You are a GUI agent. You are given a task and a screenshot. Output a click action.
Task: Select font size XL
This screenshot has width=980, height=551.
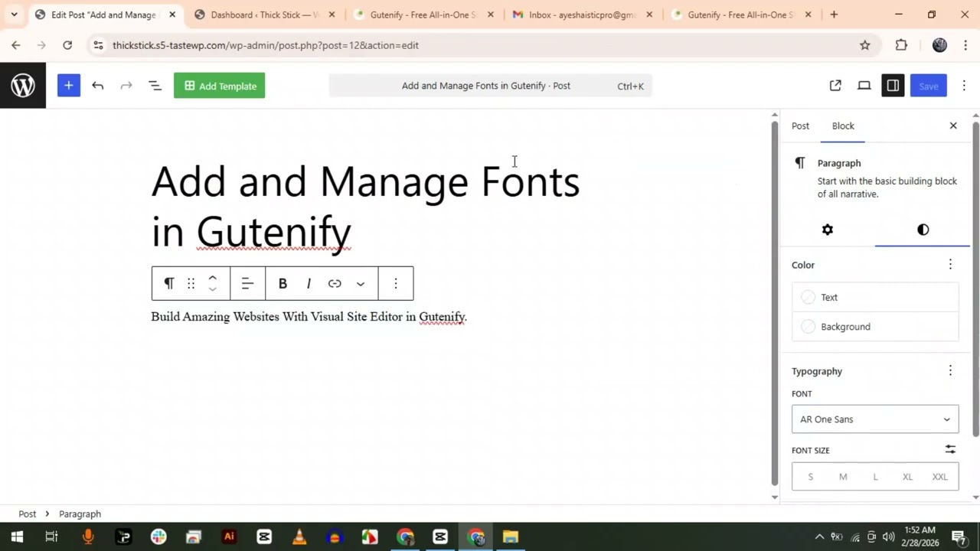click(907, 477)
